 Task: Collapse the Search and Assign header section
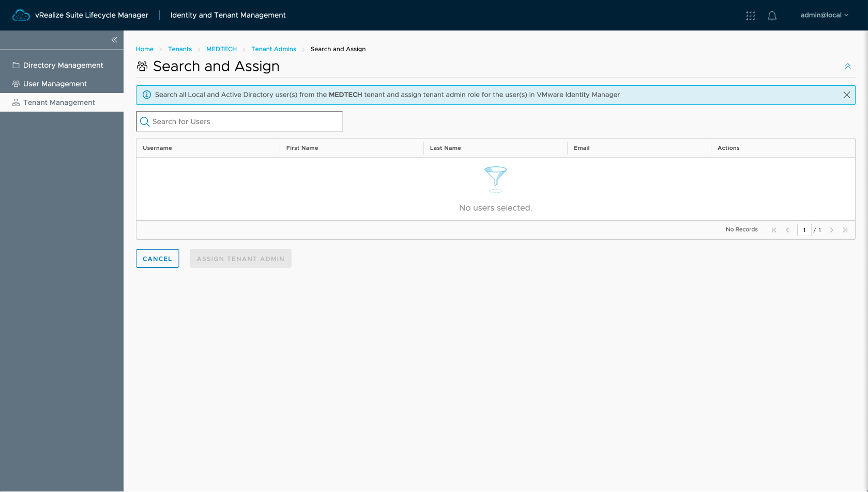coord(847,66)
